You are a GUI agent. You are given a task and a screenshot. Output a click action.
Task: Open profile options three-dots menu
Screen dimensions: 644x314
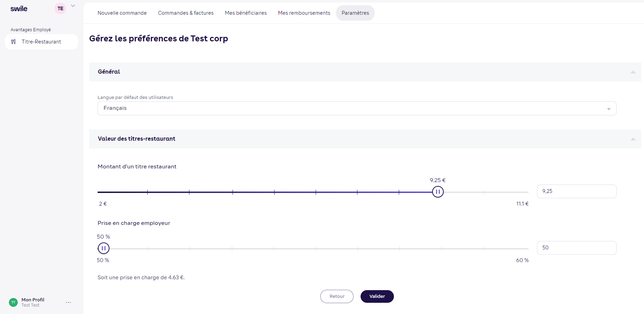click(68, 302)
